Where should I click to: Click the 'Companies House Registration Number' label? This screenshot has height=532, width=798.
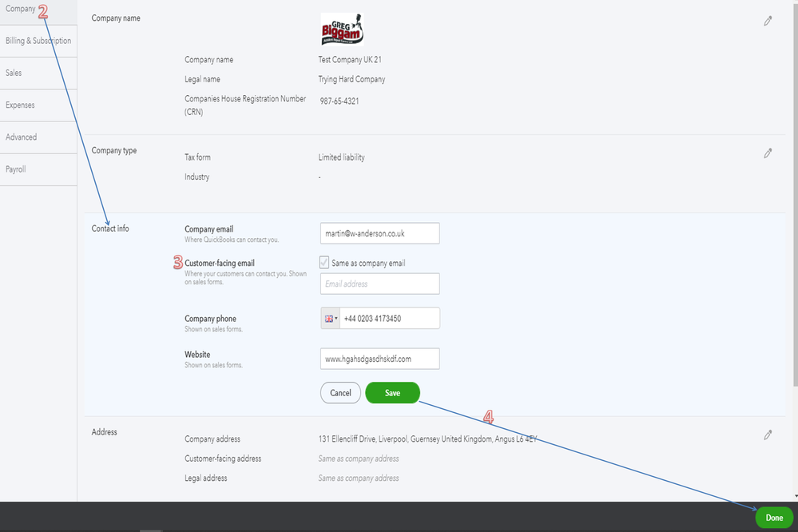(245, 105)
